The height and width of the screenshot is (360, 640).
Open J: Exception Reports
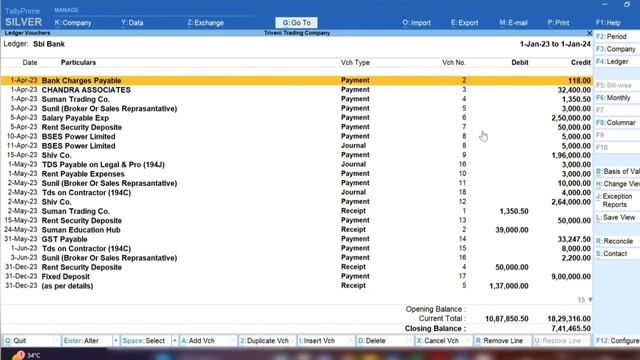pos(618,200)
